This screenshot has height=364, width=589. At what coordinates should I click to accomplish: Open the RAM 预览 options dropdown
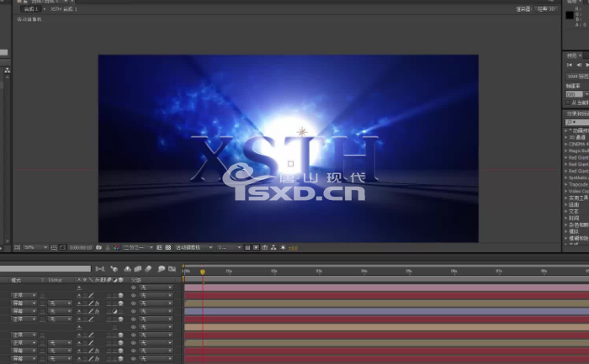click(x=577, y=76)
